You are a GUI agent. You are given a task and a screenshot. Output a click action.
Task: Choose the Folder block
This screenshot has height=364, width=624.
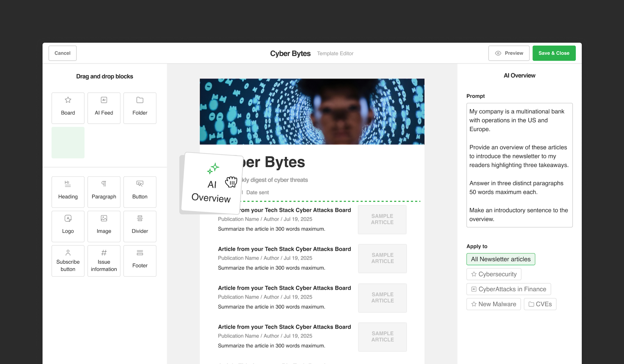[x=140, y=108]
